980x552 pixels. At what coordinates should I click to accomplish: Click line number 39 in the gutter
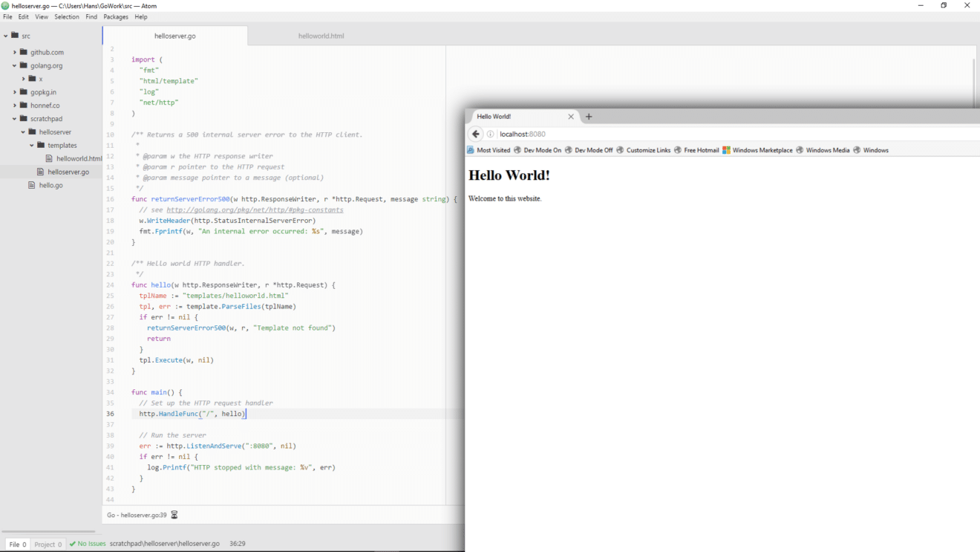111,446
